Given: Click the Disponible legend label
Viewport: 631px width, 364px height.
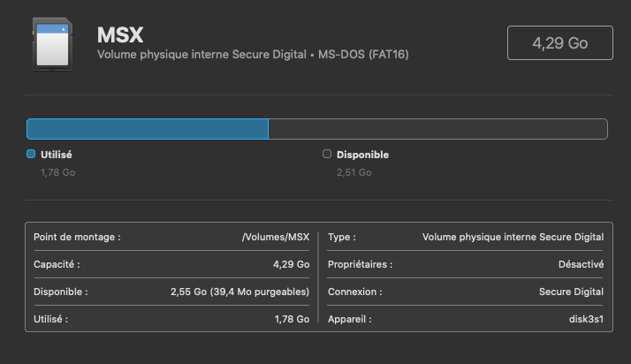Looking at the screenshot, I should pyautogui.click(x=362, y=155).
